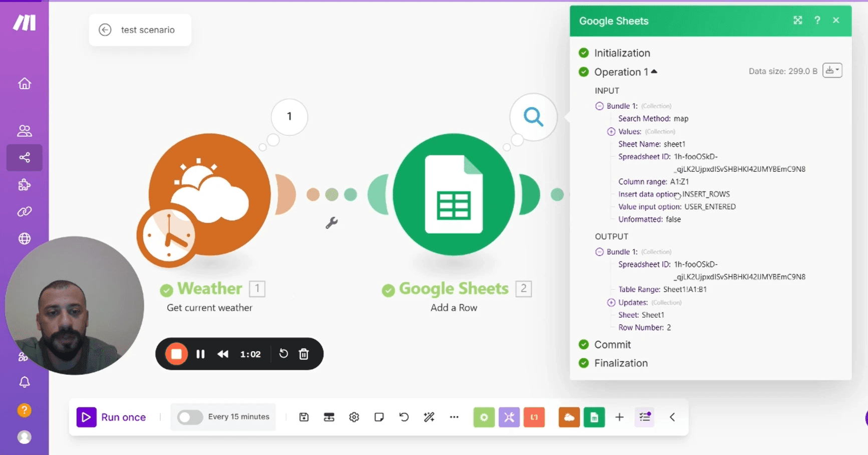Save the scenario with the disk icon

[304, 417]
